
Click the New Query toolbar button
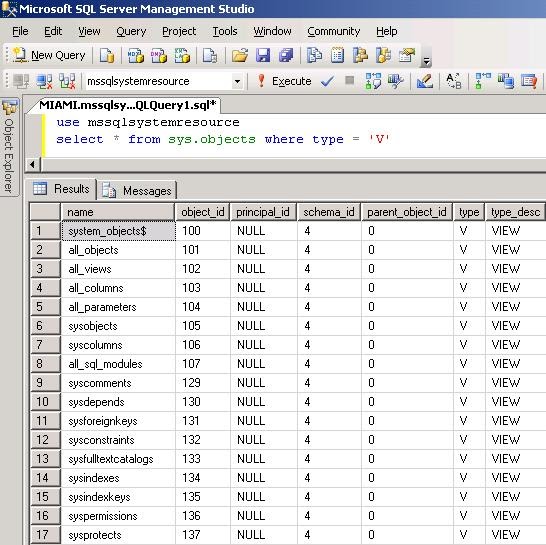coord(49,55)
